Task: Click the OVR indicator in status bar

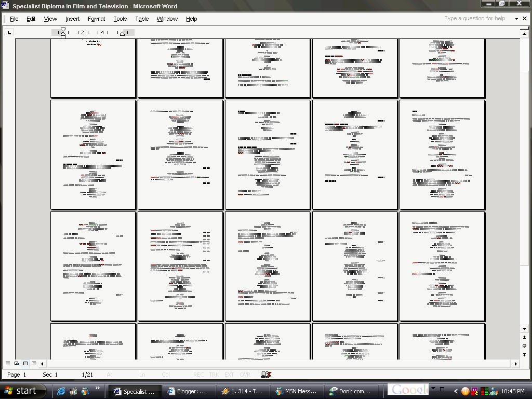Action: tap(245, 375)
